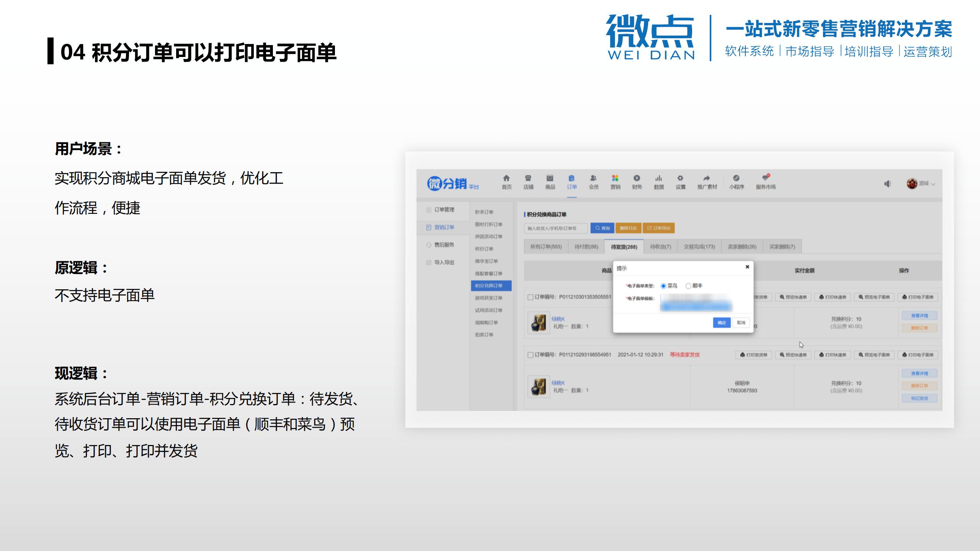980x551 pixels.
Task: Select 秒杀订单 in the submenu
Action: (484, 212)
